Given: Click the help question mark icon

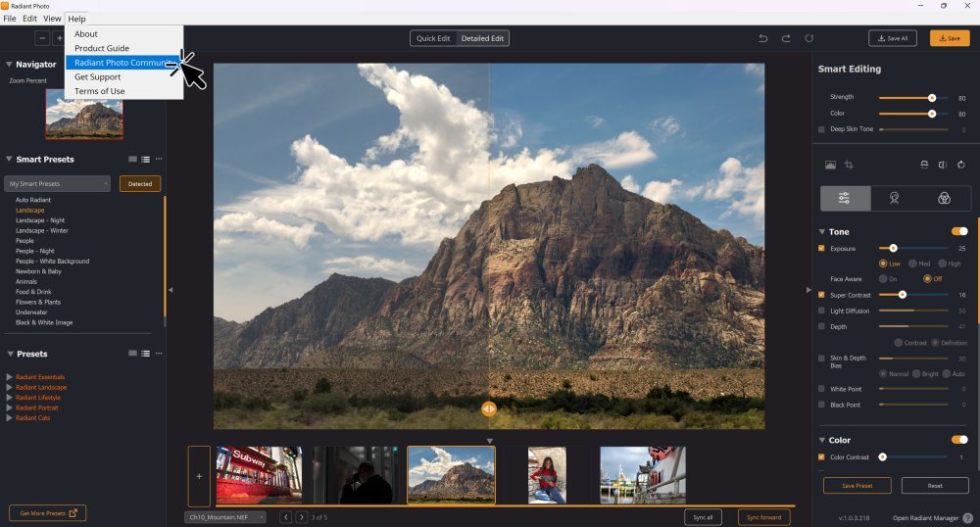Looking at the screenshot, I should point(967,517).
